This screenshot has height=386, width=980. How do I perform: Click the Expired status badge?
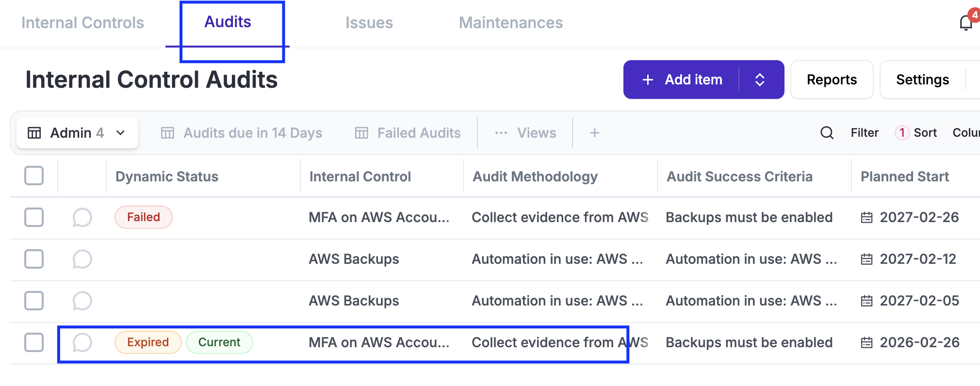[148, 342]
